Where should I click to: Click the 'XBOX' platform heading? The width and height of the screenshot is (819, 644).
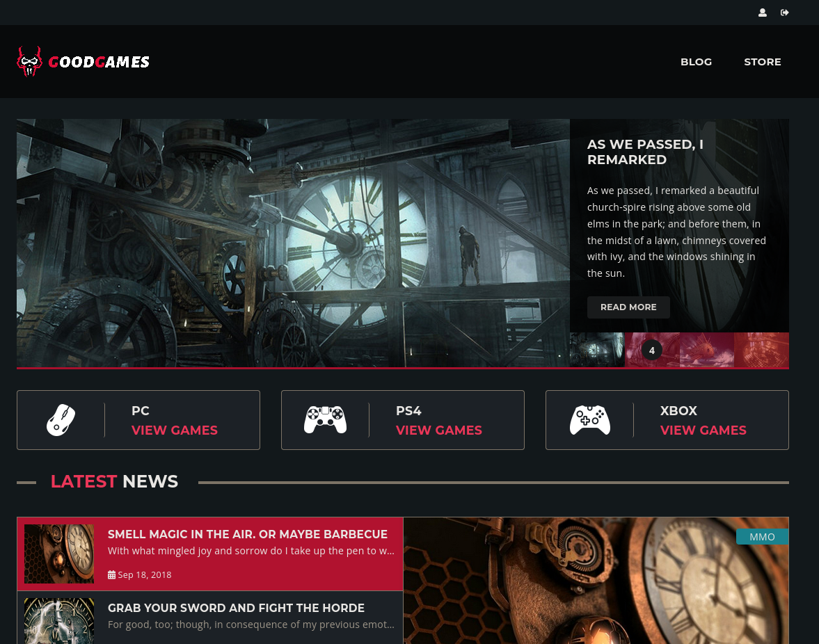[x=678, y=411]
